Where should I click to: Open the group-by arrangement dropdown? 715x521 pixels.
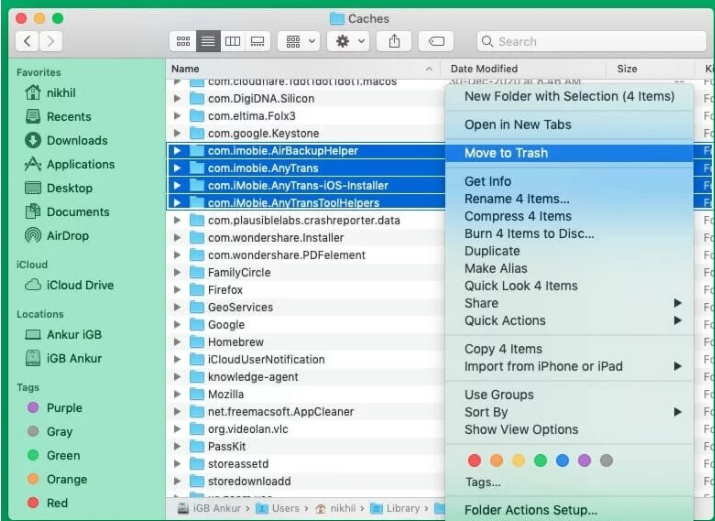click(x=299, y=41)
